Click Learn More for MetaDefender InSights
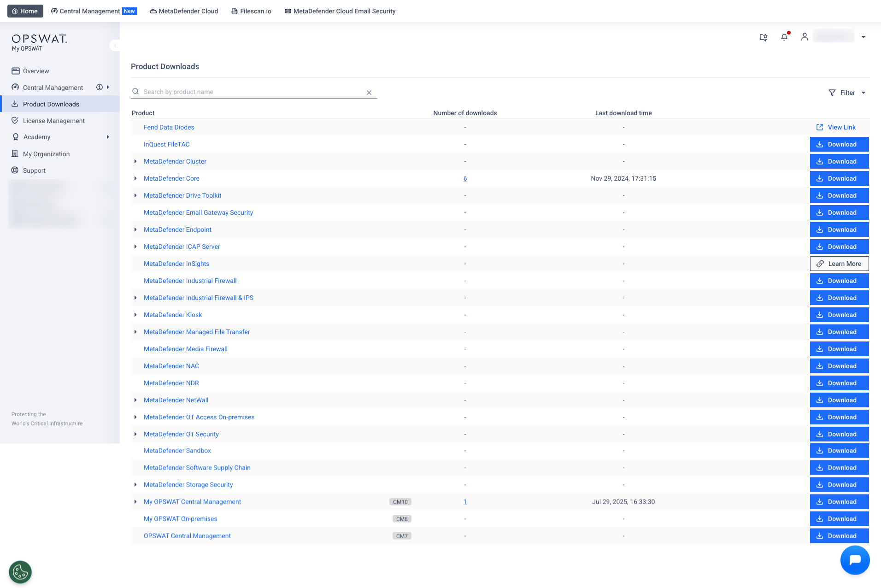The height and width of the screenshot is (588, 881). (839, 264)
